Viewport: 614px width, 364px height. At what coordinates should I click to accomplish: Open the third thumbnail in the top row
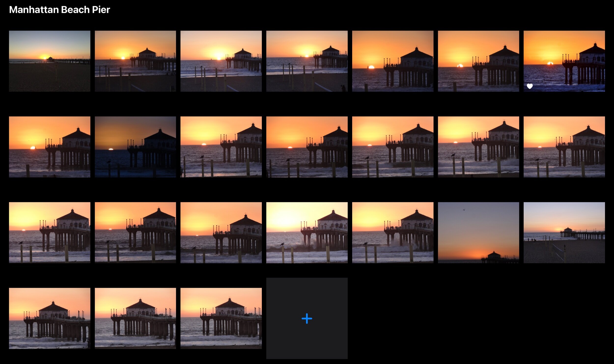[x=221, y=61]
